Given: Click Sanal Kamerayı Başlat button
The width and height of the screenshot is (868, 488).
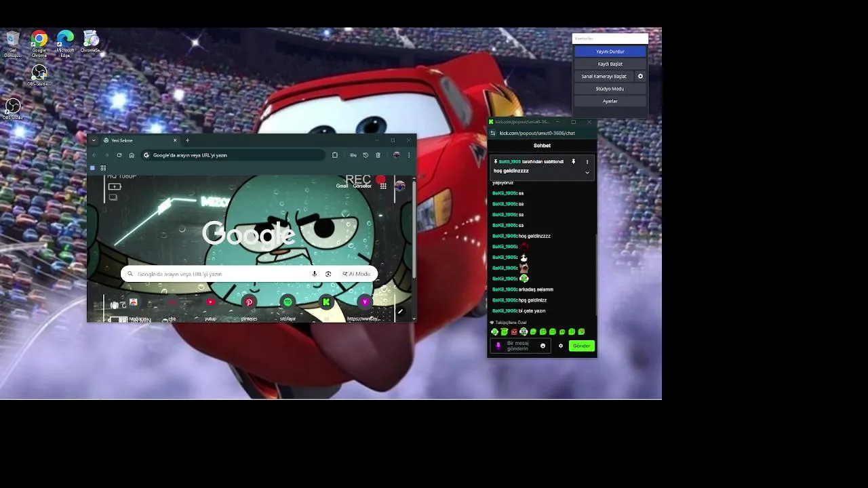Looking at the screenshot, I should [604, 77].
